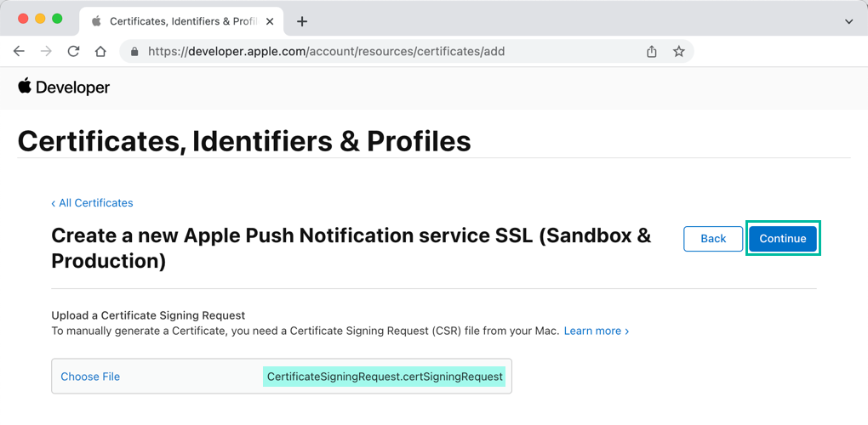Open a new tab with the plus button

(302, 21)
